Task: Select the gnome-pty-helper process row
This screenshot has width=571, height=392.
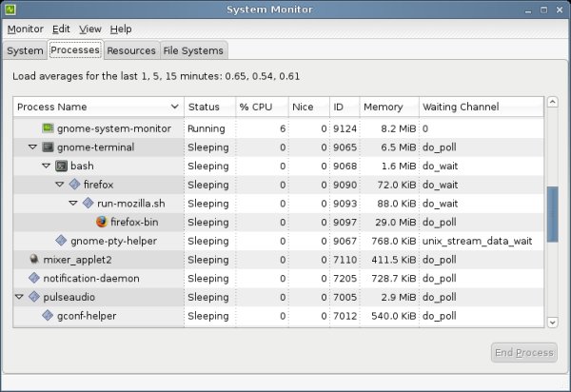Action: click(106, 241)
